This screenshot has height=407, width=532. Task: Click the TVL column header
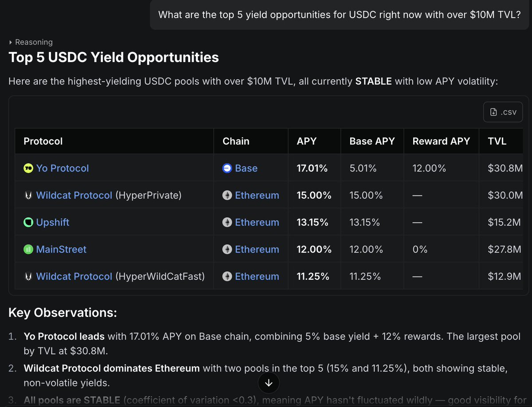pyautogui.click(x=497, y=141)
